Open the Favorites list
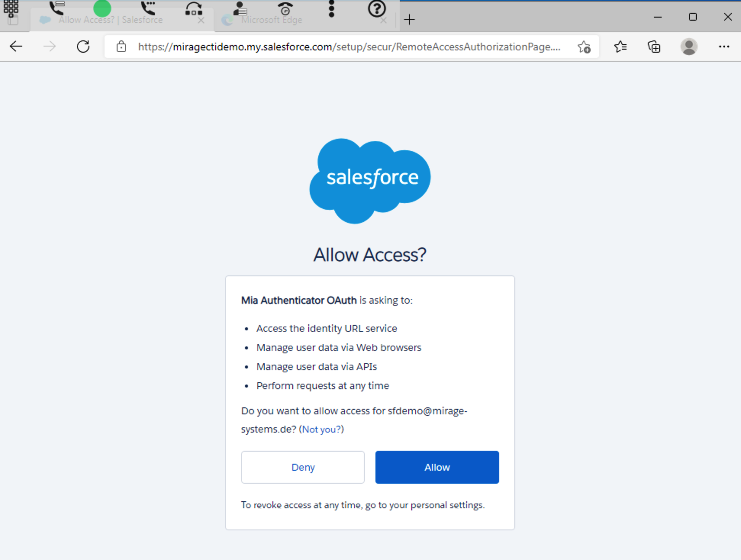 point(620,47)
